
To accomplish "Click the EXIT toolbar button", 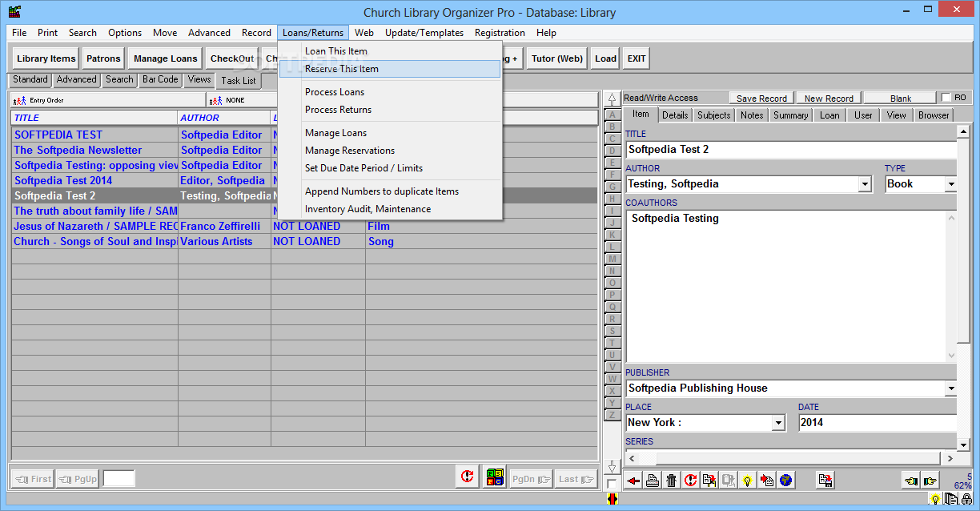I will coord(637,58).
